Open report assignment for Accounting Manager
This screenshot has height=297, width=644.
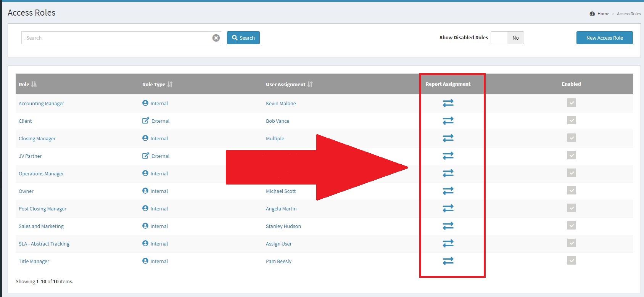click(448, 103)
